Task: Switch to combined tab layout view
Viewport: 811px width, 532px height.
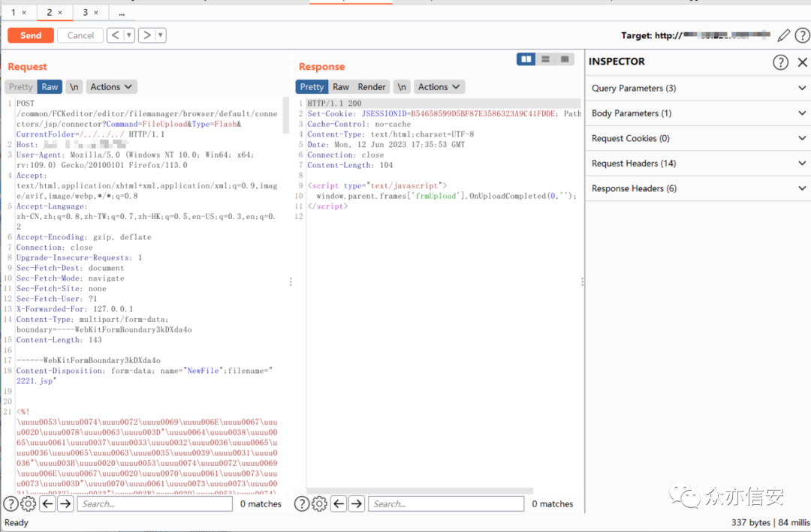Action: 565,59
